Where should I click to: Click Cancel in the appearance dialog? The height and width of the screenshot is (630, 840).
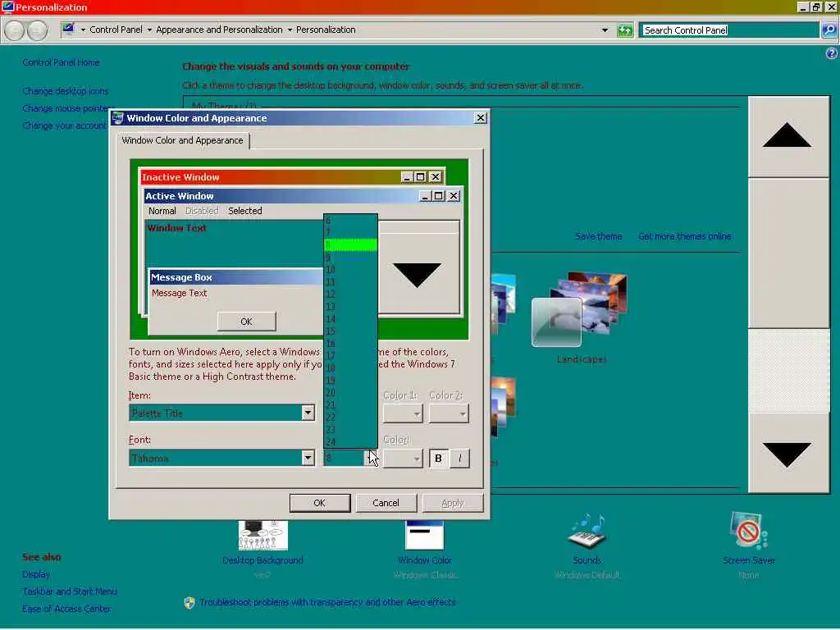(386, 503)
